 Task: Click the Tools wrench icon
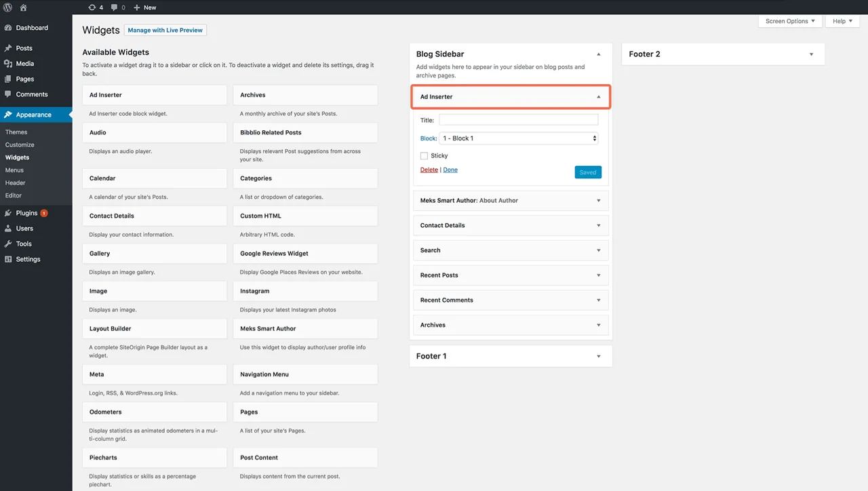(x=8, y=243)
